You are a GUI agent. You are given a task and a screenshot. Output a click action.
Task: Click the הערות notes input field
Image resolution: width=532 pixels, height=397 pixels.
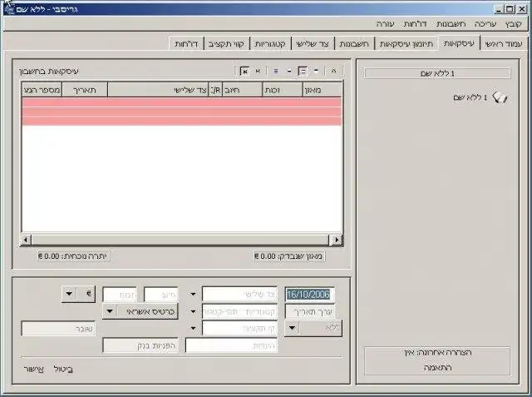point(231,345)
